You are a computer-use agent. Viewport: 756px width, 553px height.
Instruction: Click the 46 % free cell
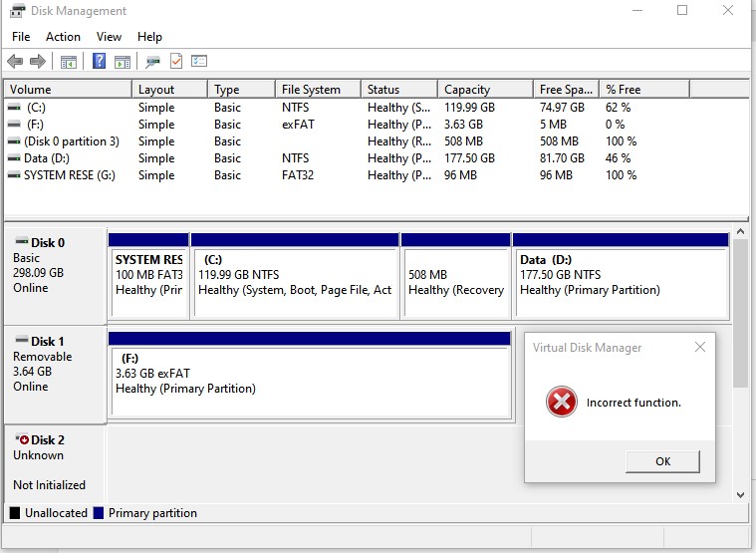[x=619, y=158]
